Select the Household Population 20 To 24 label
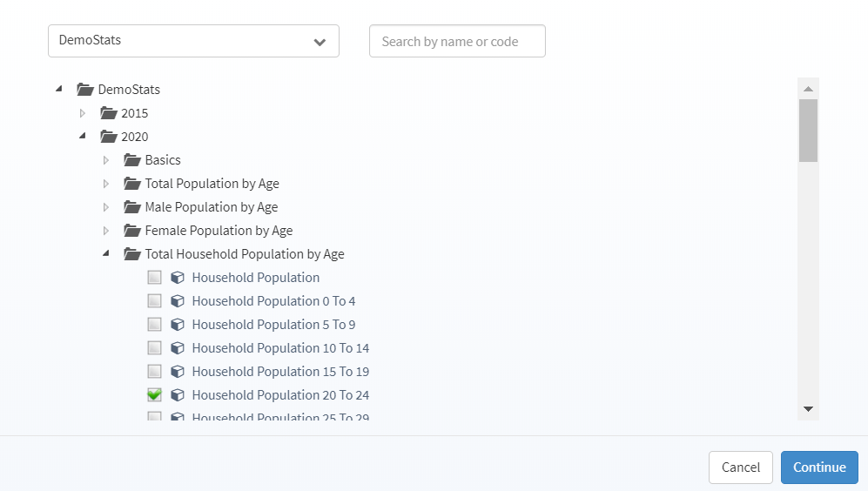This screenshot has width=868, height=491. pyautogui.click(x=280, y=395)
